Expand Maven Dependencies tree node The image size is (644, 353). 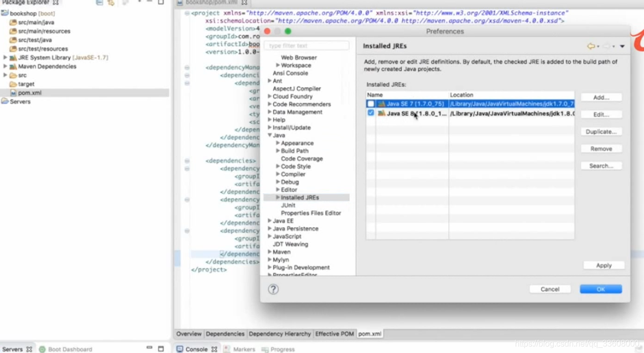pyautogui.click(x=5, y=66)
